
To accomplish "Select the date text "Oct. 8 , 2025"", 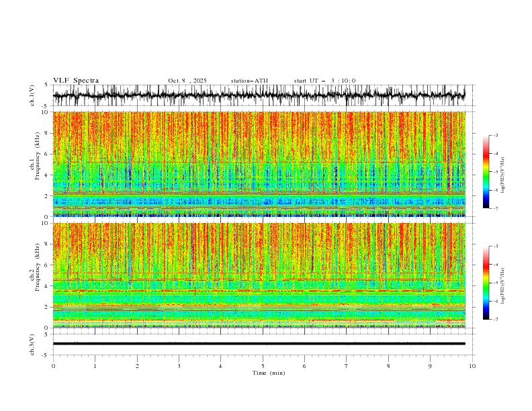I will (x=187, y=81).
